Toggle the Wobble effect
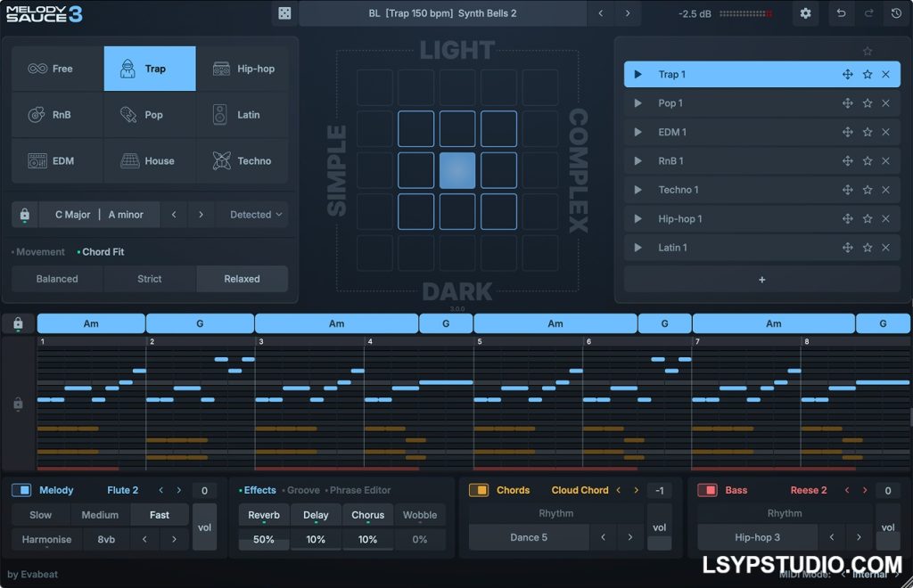The height and width of the screenshot is (588, 913). click(x=420, y=515)
